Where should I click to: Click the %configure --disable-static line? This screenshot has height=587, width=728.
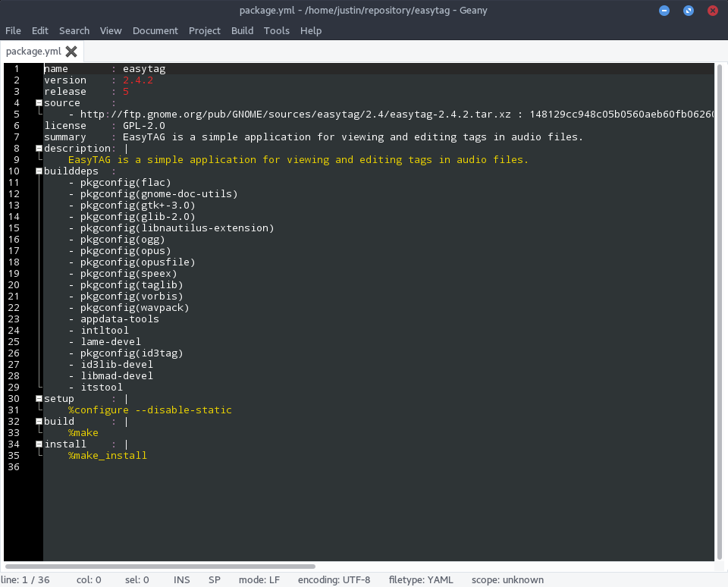150,410
